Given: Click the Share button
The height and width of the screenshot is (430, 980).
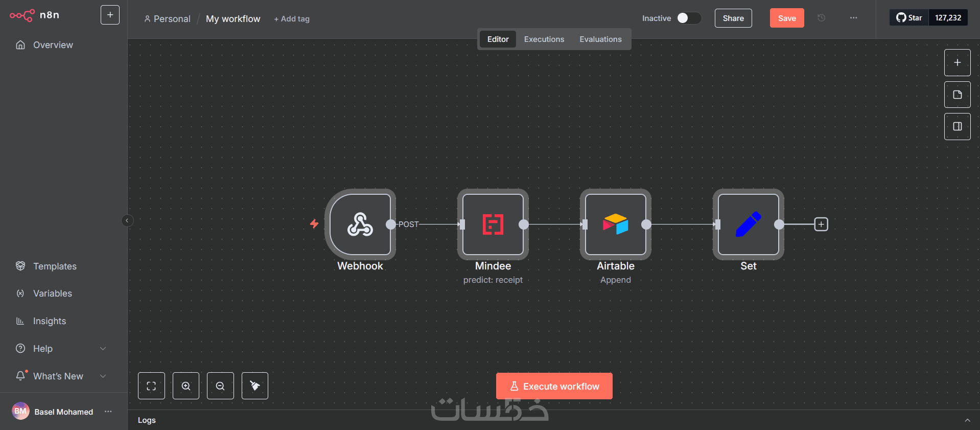Looking at the screenshot, I should pos(733,18).
